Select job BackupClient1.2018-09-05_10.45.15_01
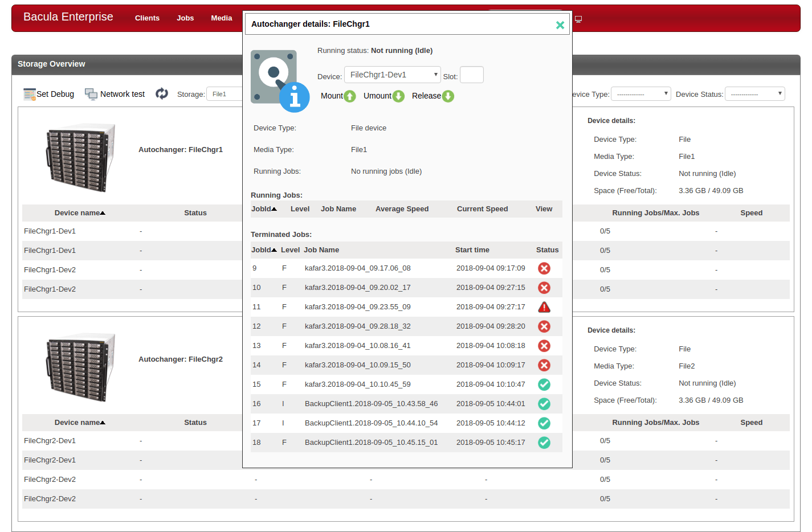This screenshot has height=532, width=812. click(x=371, y=443)
